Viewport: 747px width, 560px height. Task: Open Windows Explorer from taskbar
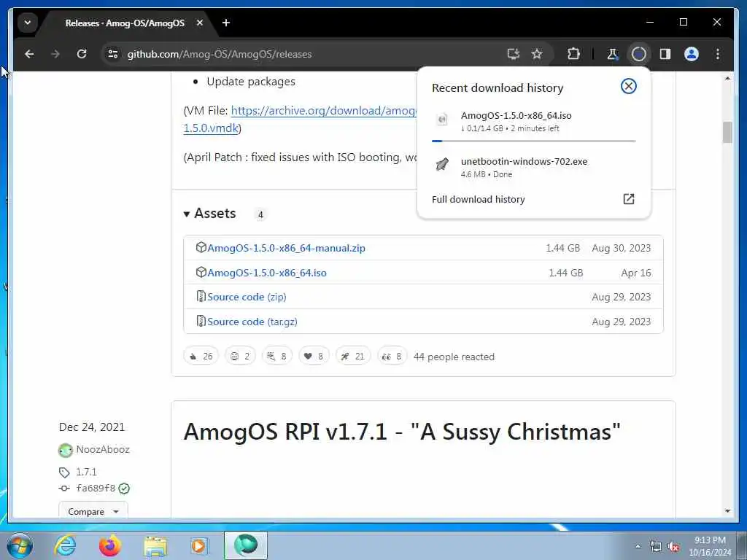tap(155, 545)
